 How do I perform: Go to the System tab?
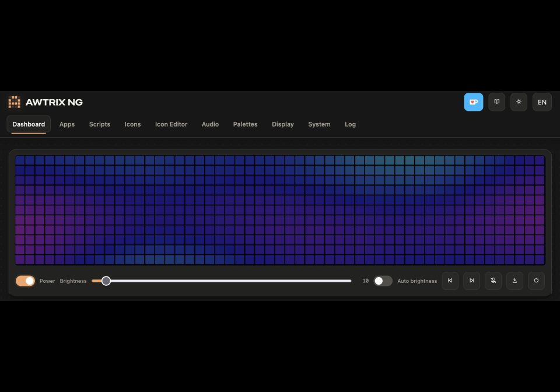click(x=319, y=124)
